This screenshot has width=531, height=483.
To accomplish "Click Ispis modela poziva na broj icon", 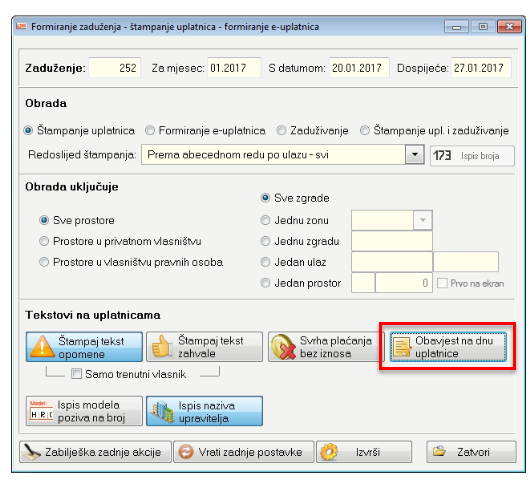I will click(41, 411).
